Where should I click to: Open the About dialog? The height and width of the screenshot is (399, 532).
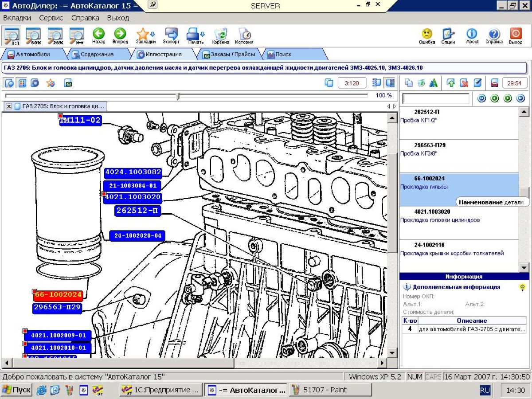(x=472, y=36)
